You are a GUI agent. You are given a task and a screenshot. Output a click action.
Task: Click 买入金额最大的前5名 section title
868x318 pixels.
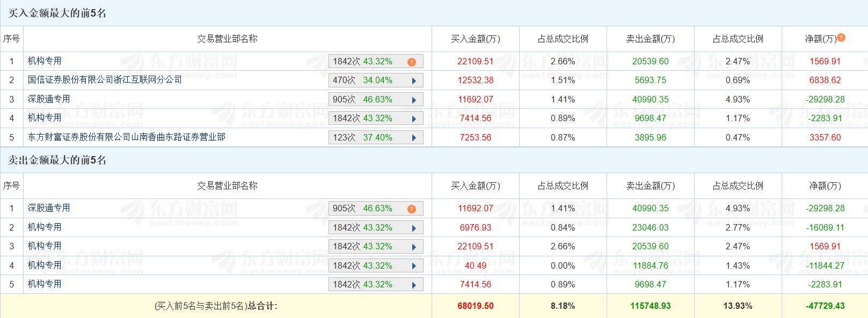57,13
